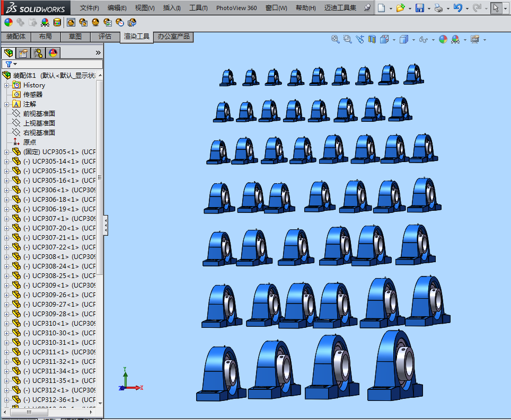Click the Open folder icon
Viewport: 511px width, 420px height.
401,8
